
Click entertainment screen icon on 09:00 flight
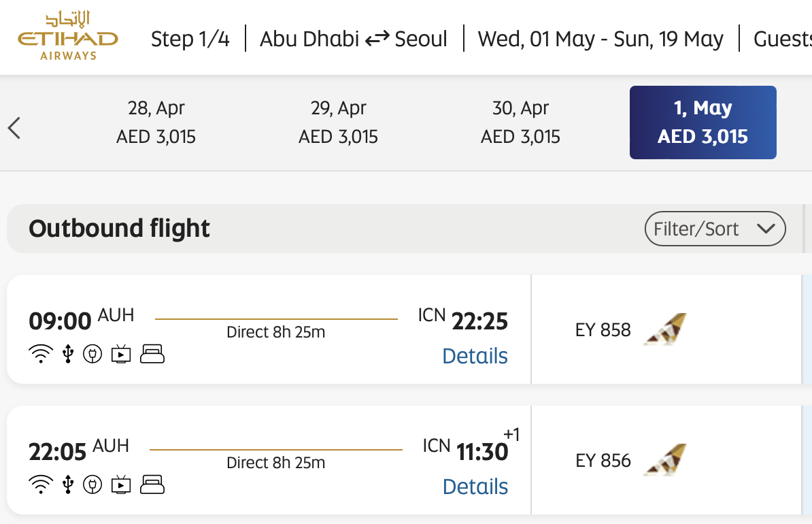point(121,354)
